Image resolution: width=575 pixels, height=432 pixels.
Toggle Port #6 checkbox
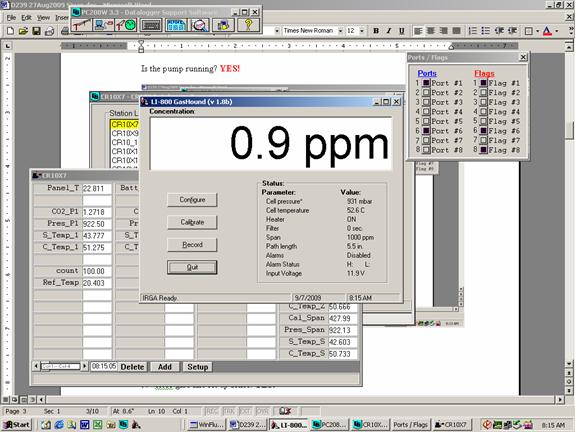[x=426, y=131]
